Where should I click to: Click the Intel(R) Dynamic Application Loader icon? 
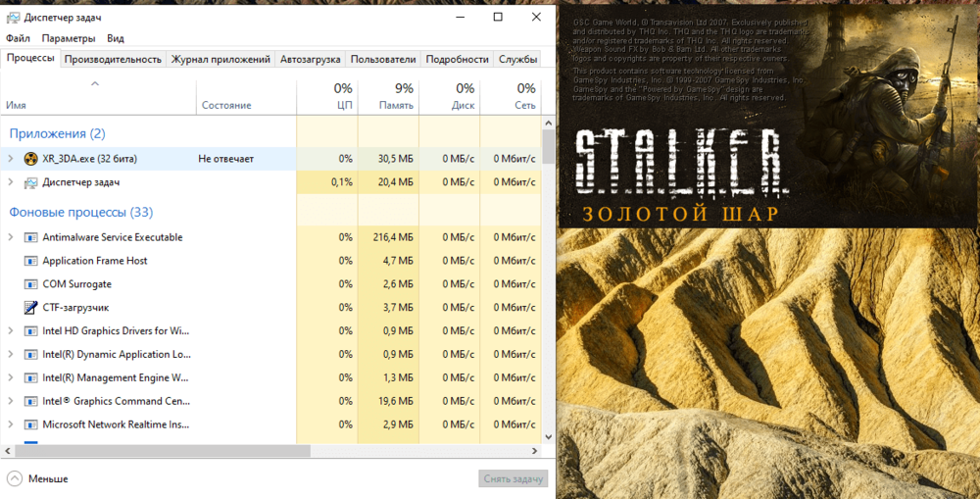point(30,355)
